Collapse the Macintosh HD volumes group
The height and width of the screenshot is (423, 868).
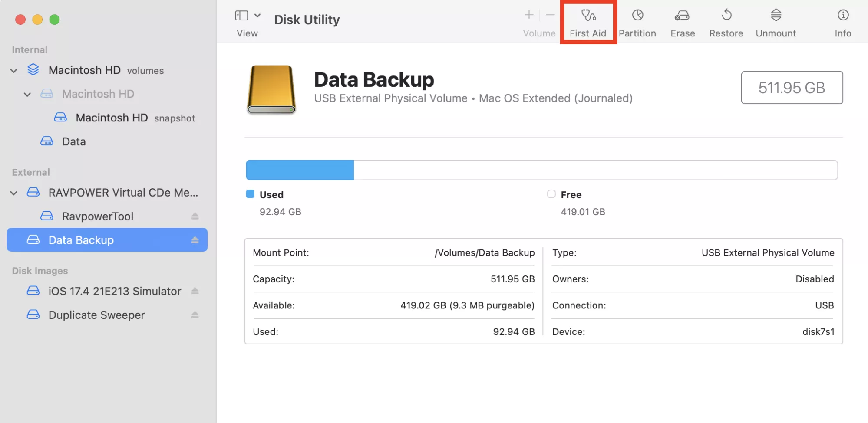tap(14, 71)
